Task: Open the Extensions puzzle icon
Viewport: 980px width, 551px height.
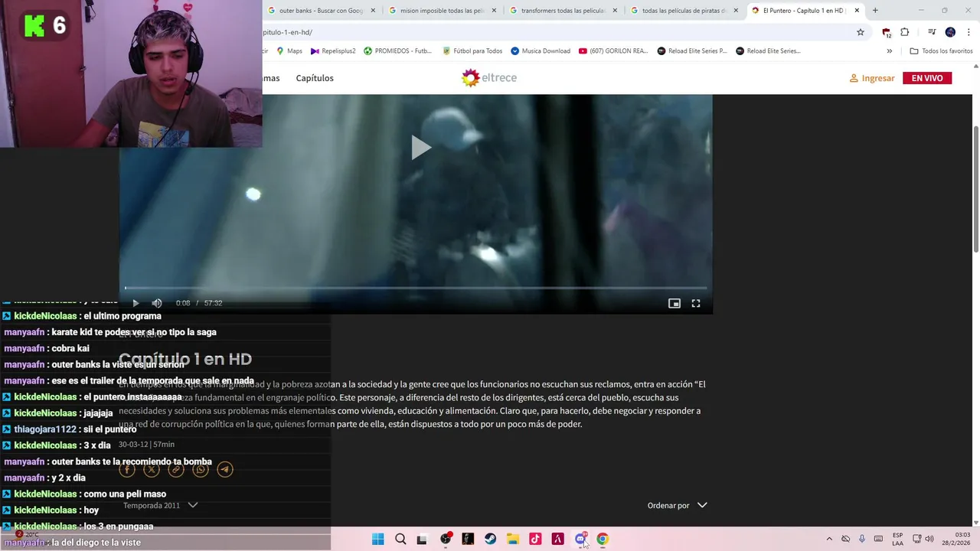Action: click(905, 32)
